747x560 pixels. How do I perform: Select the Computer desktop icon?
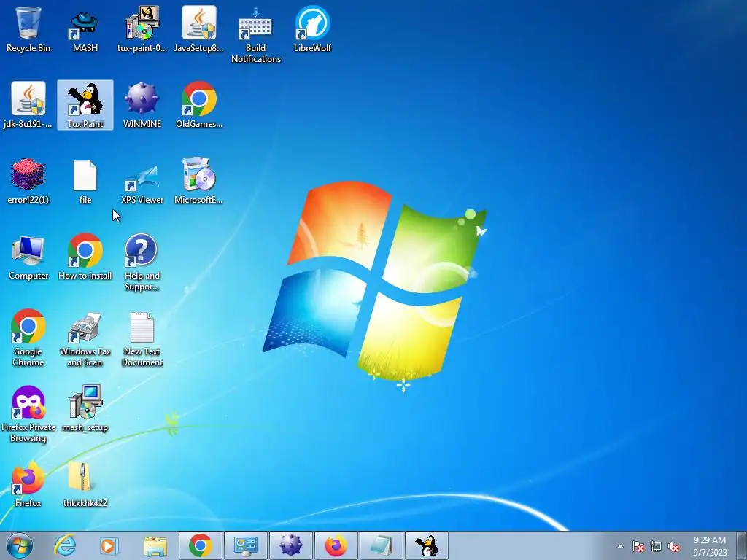[x=28, y=257]
